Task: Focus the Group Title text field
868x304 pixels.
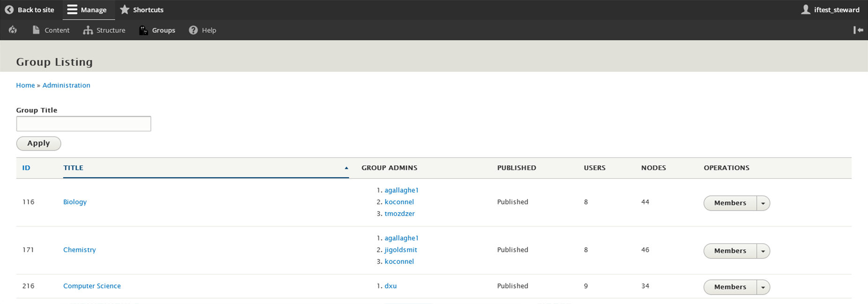Action: click(x=83, y=124)
